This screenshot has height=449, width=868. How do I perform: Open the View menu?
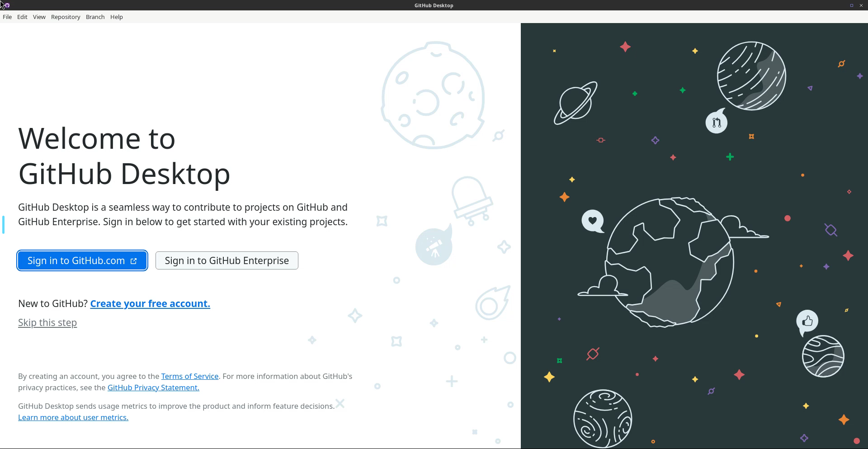pyautogui.click(x=39, y=17)
